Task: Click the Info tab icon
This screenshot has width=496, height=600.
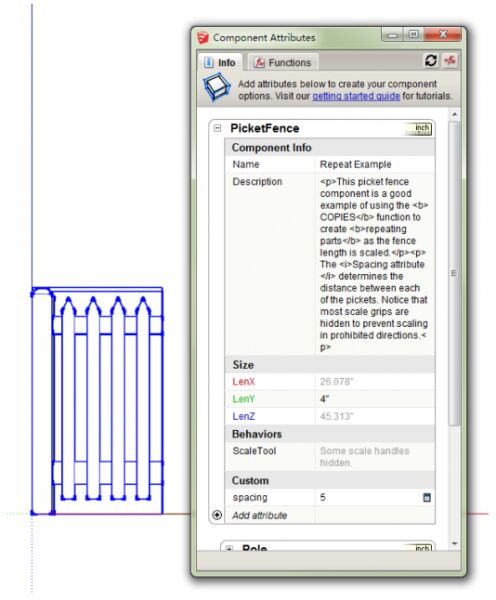Action: tap(209, 62)
